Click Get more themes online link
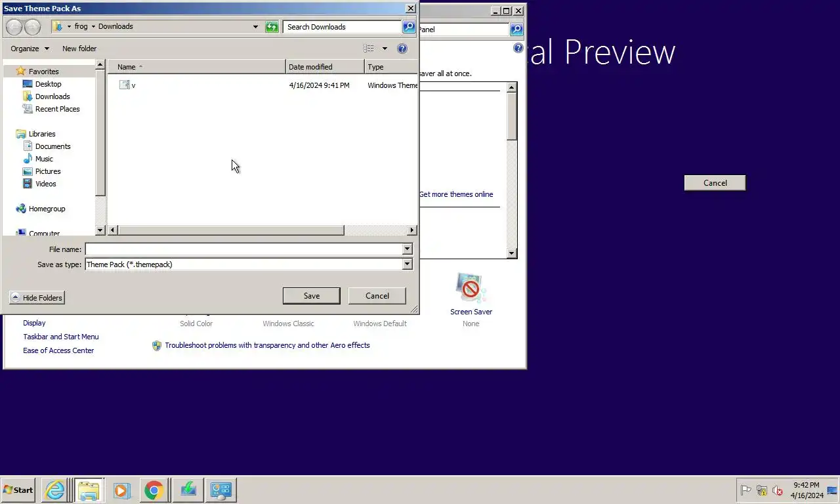 coord(456,194)
